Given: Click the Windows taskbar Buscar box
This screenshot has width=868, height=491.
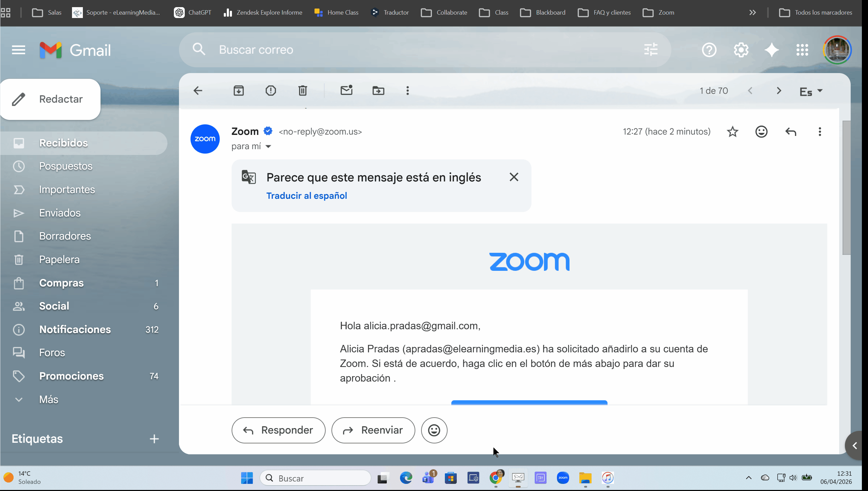Looking at the screenshot, I should pyautogui.click(x=315, y=478).
